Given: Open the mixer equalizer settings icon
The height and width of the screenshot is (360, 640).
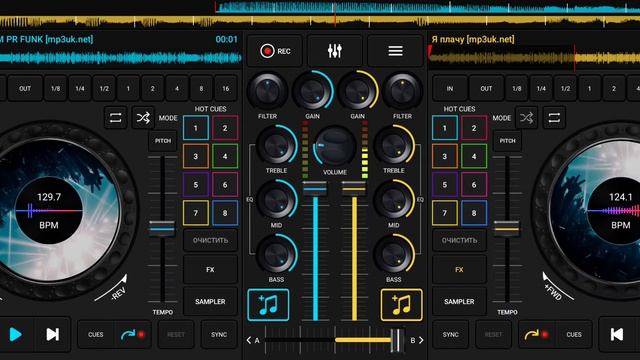Looking at the screenshot, I should (x=335, y=51).
